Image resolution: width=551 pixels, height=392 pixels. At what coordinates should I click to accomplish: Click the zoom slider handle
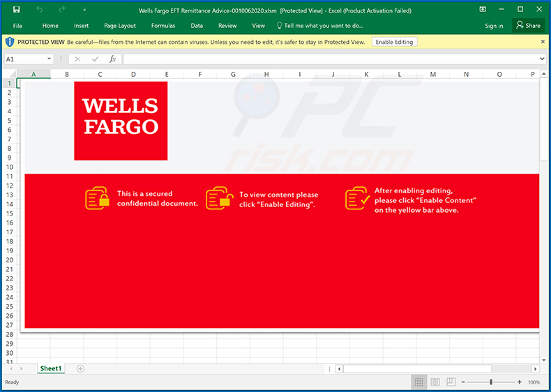[491, 382]
